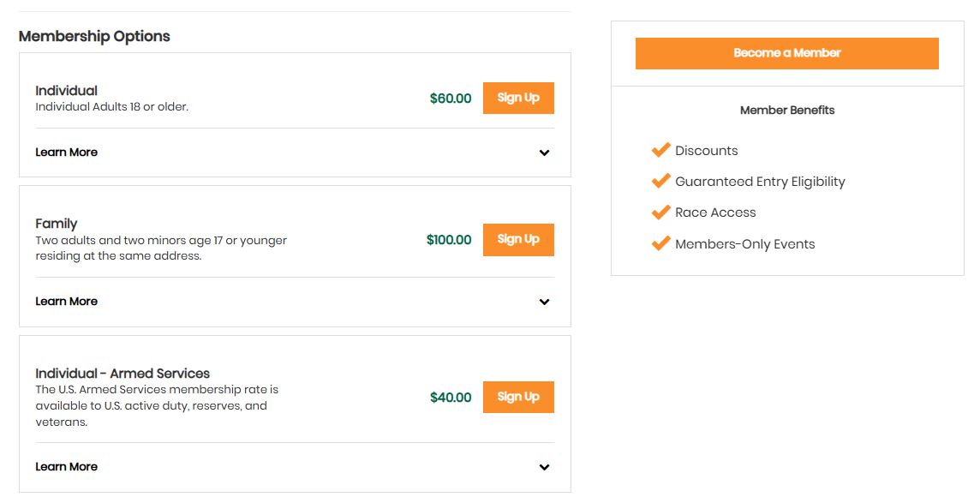Viewport: 980px width, 497px height.
Task: Click the $40.00 Armed Services price
Action: 449,397
